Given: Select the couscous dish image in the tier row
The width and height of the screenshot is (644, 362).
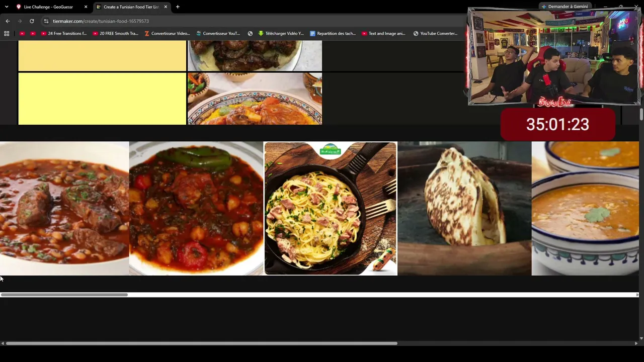Looking at the screenshot, I should tap(255, 99).
